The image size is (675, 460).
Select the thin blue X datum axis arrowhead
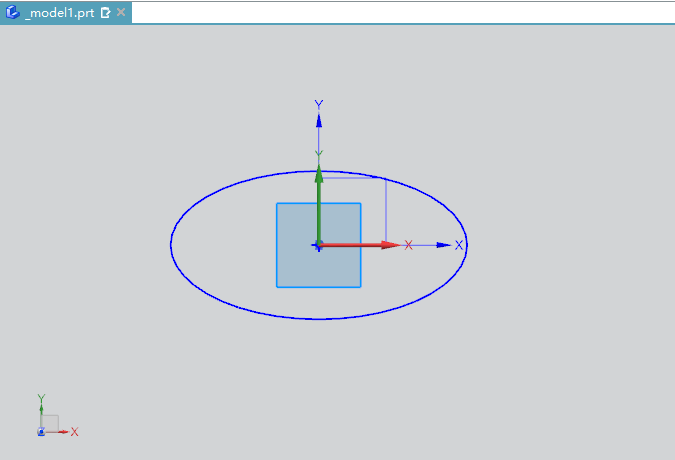tap(443, 244)
